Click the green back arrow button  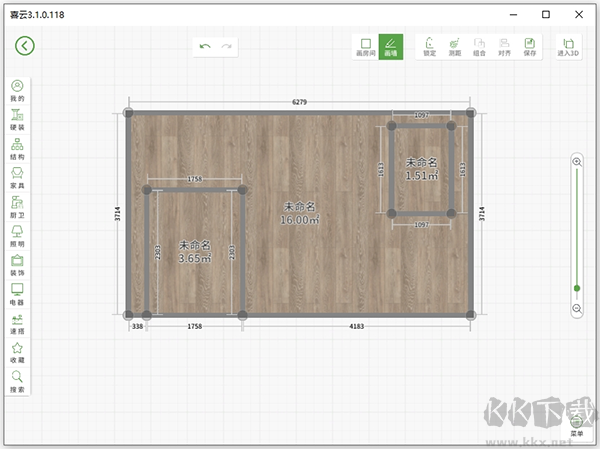25,46
